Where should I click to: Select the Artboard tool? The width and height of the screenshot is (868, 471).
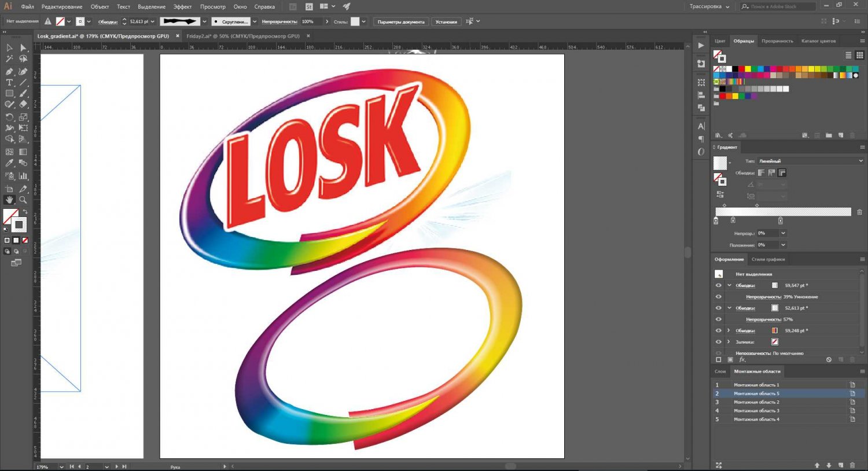9,189
